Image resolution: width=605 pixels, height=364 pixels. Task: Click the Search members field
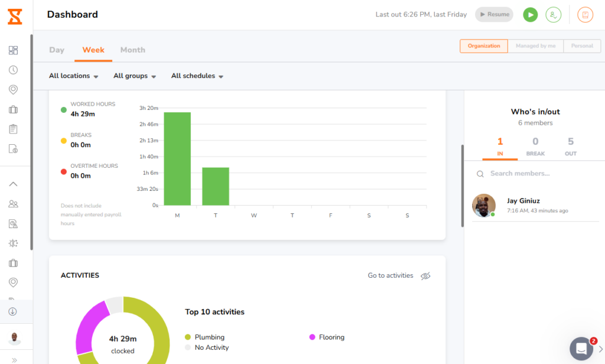point(535,174)
